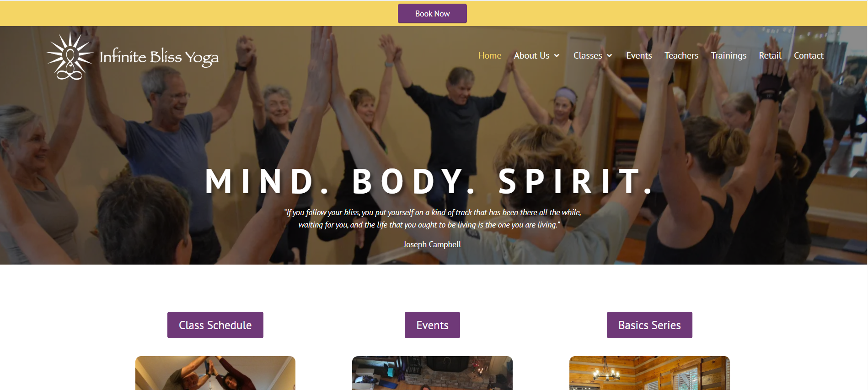868x390 pixels.
Task: Open the Events nav link
Action: click(639, 55)
